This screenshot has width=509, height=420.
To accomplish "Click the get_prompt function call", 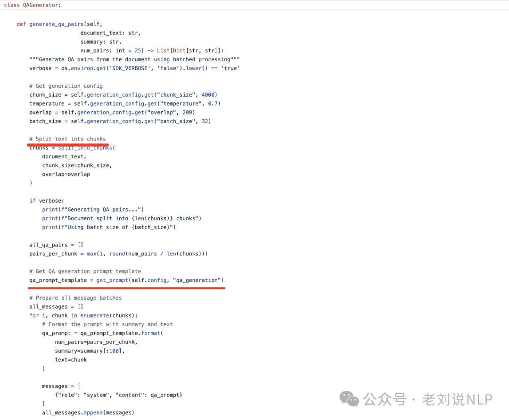I will tap(112, 280).
